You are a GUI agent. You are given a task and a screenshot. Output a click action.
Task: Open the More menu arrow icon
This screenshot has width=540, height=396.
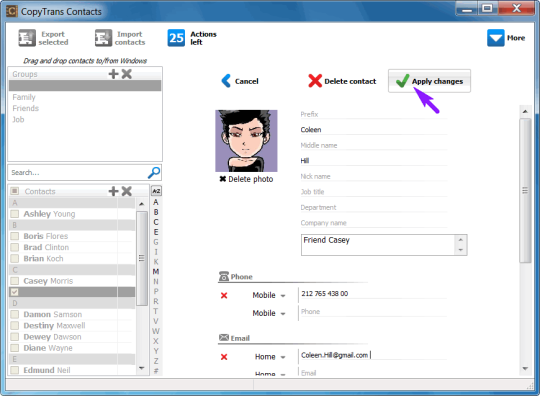click(496, 38)
